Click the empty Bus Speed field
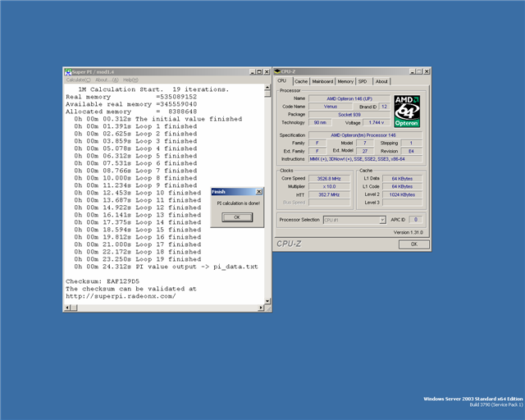The height and width of the screenshot is (420, 525). 329,203
